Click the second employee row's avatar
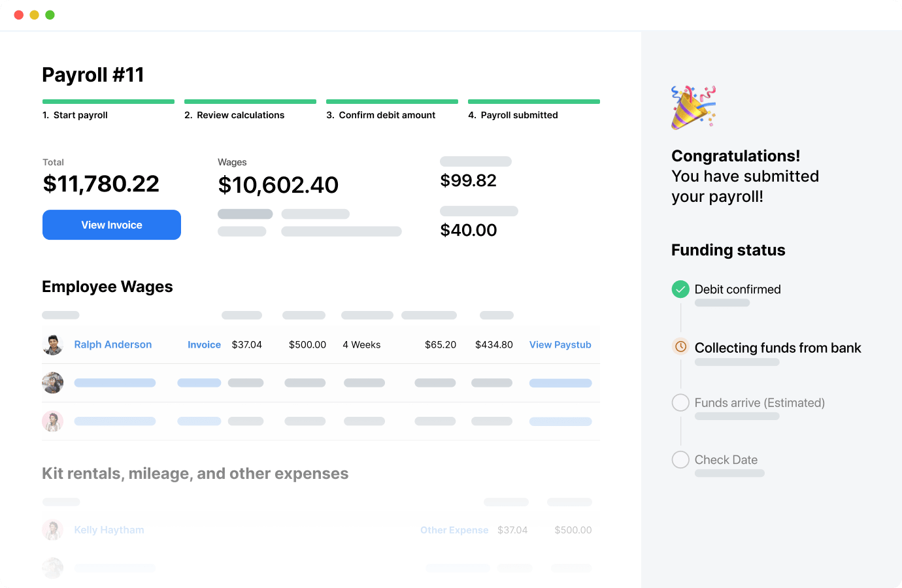Image resolution: width=902 pixels, height=588 pixels. [x=53, y=383]
